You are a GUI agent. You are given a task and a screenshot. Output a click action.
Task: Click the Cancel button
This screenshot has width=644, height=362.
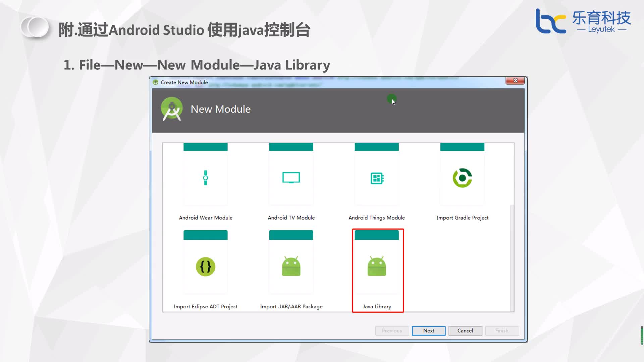click(465, 331)
